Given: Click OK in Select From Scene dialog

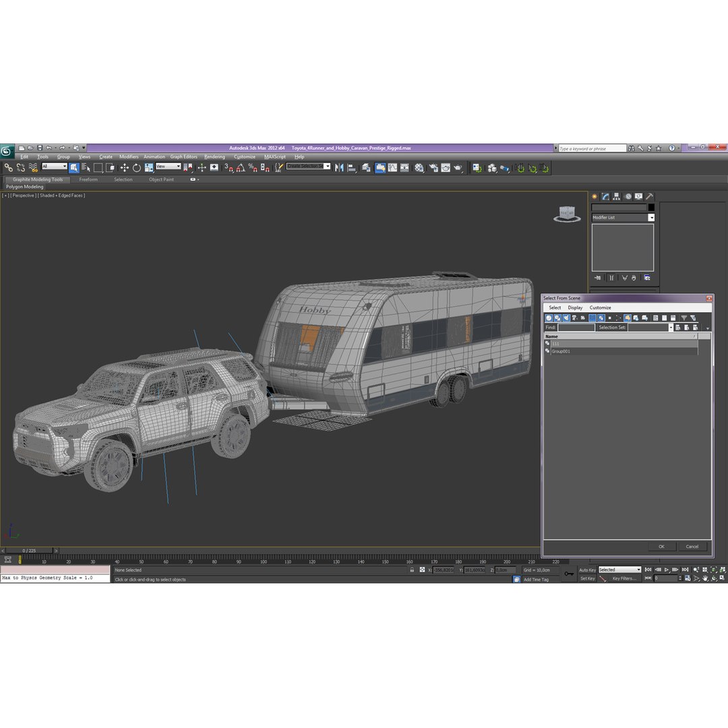Looking at the screenshot, I should (x=661, y=547).
